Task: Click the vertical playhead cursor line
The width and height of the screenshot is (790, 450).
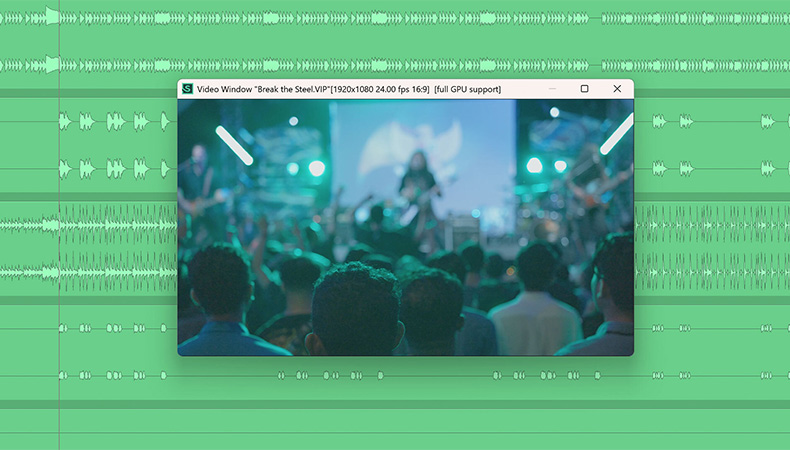Action: (59, 225)
